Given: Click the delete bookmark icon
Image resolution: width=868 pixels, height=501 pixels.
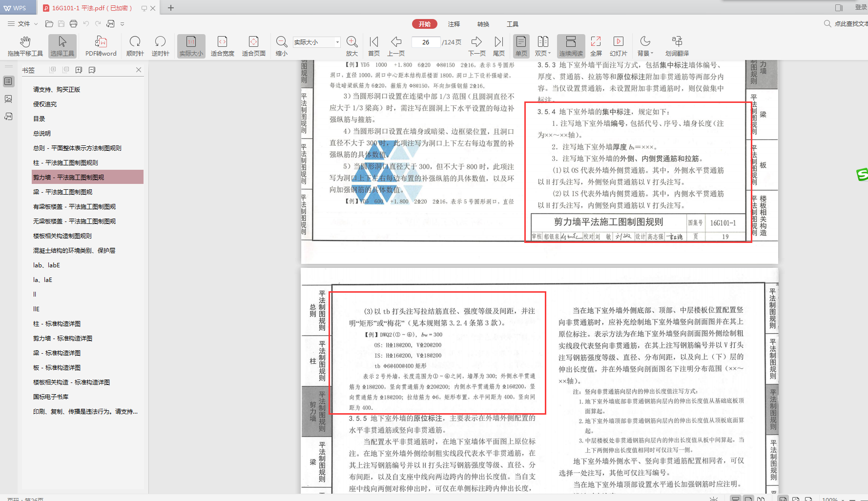Looking at the screenshot, I should [92, 70].
